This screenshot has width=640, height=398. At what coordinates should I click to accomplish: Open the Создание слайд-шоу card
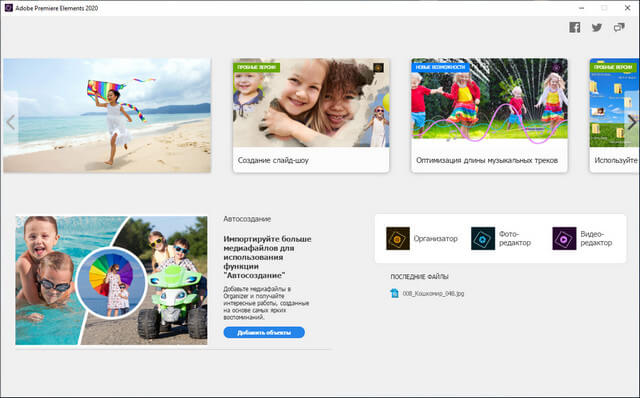(x=311, y=115)
